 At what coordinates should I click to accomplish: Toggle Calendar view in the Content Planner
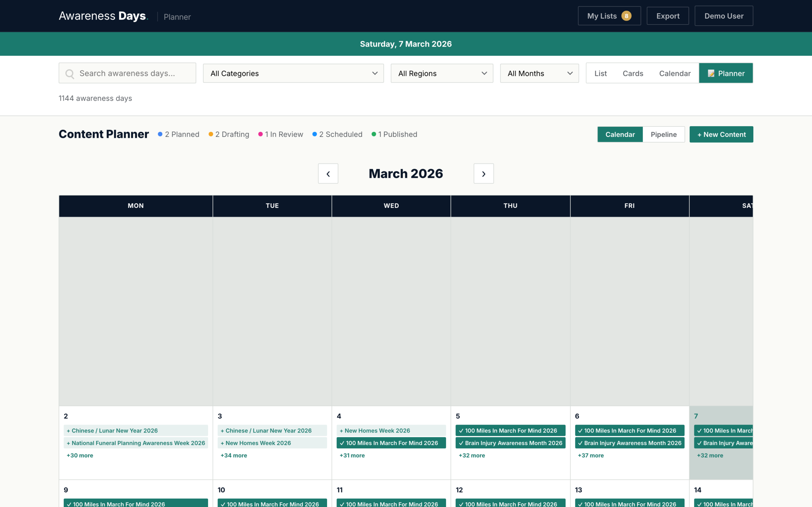coord(620,134)
